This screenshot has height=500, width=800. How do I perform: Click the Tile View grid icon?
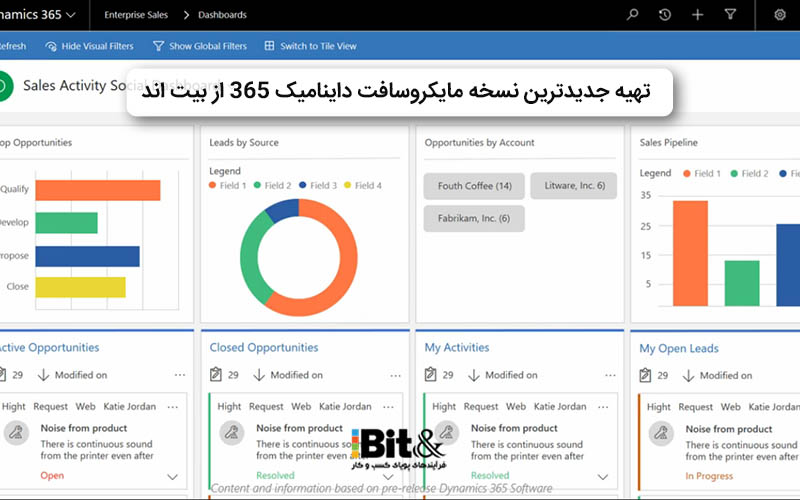pyautogui.click(x=269, y=45)
